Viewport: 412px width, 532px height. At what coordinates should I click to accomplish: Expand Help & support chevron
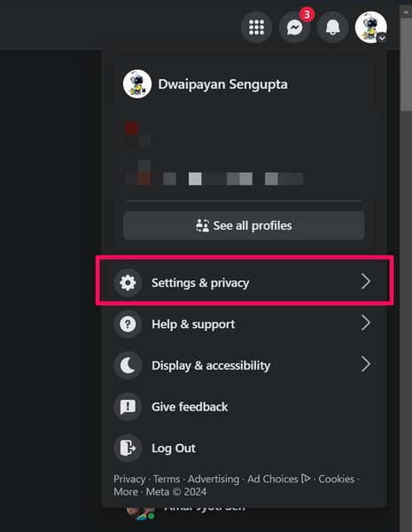366,323
